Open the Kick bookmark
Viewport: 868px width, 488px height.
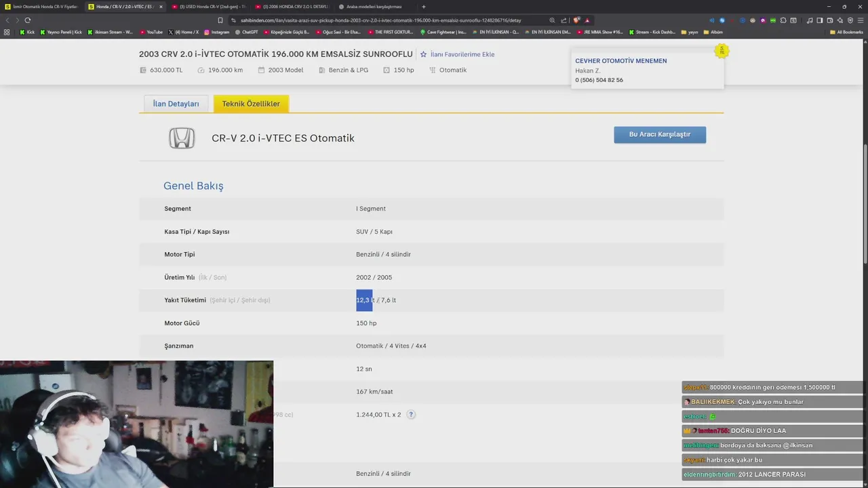(27, 32)
